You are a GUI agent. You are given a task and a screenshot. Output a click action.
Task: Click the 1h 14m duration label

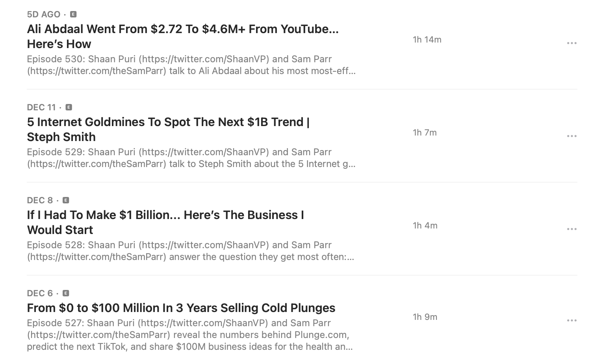point(427,39)
